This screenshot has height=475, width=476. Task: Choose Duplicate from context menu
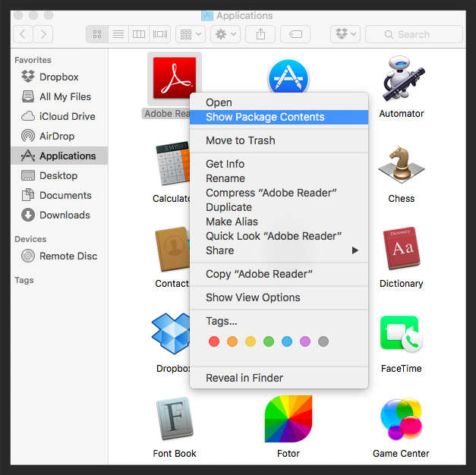[279, 207]
